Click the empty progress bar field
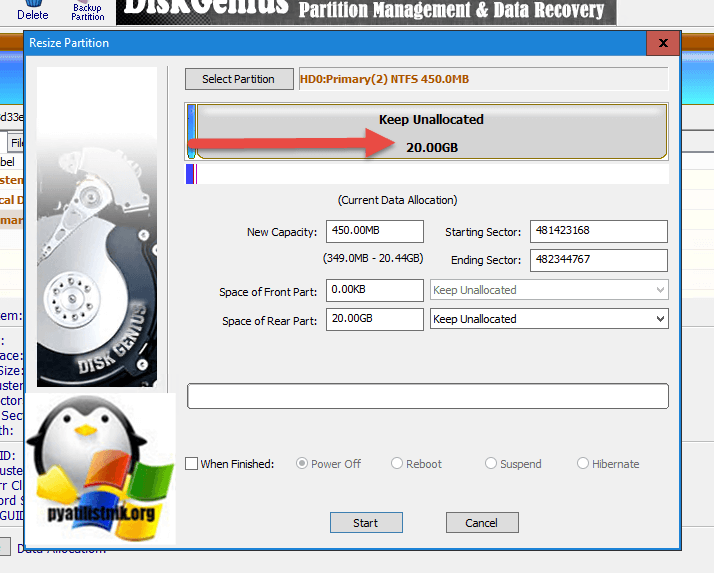 click(x=428, y=396)
